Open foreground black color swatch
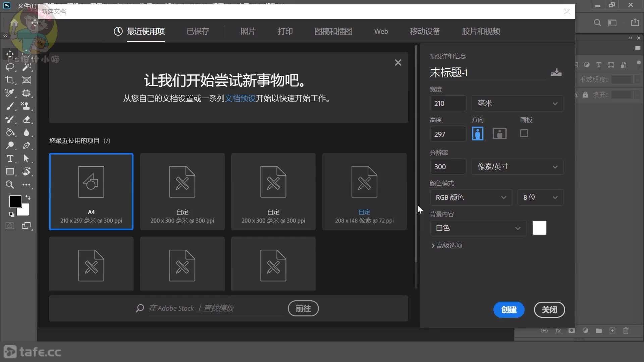Screen dimensions: 644x362 15,201
